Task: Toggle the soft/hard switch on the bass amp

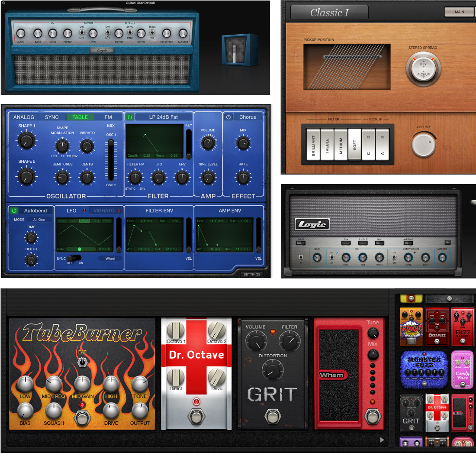Action: click(408, 243)
